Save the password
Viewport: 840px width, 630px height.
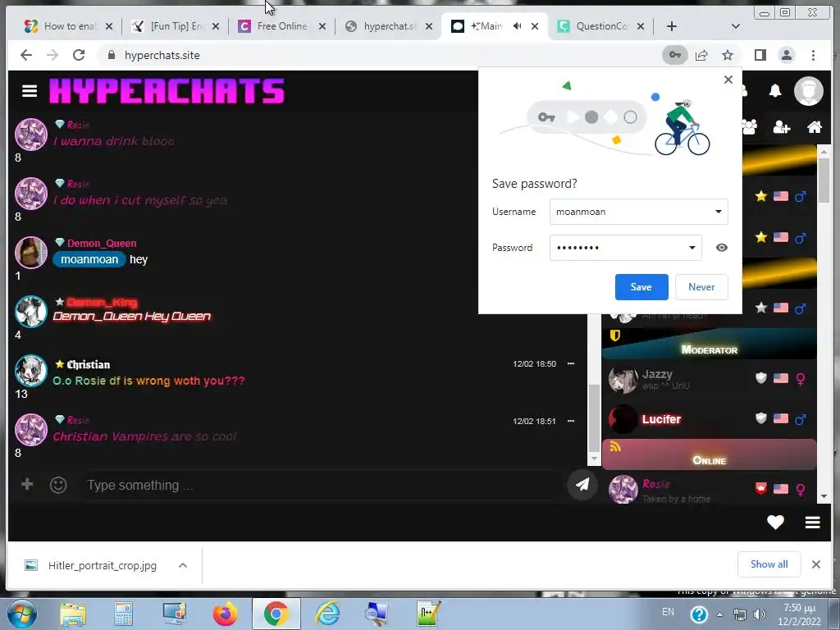point(641,287)
